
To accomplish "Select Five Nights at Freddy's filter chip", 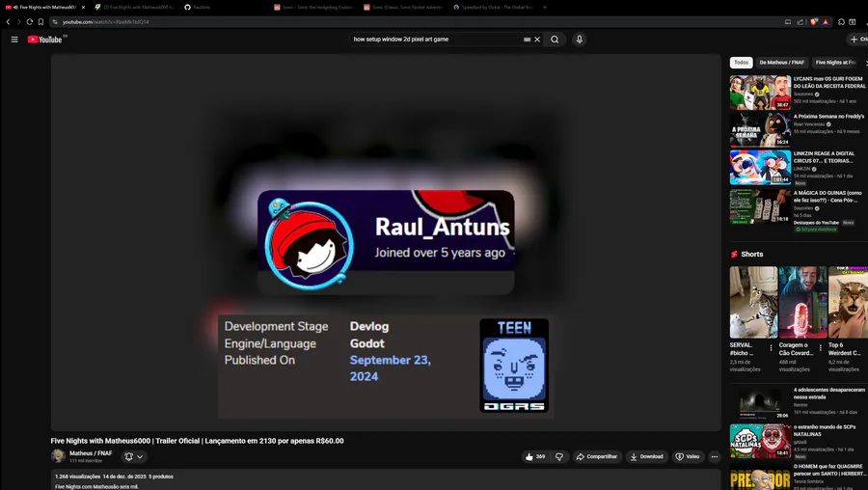I will click(x=835, y=63).
